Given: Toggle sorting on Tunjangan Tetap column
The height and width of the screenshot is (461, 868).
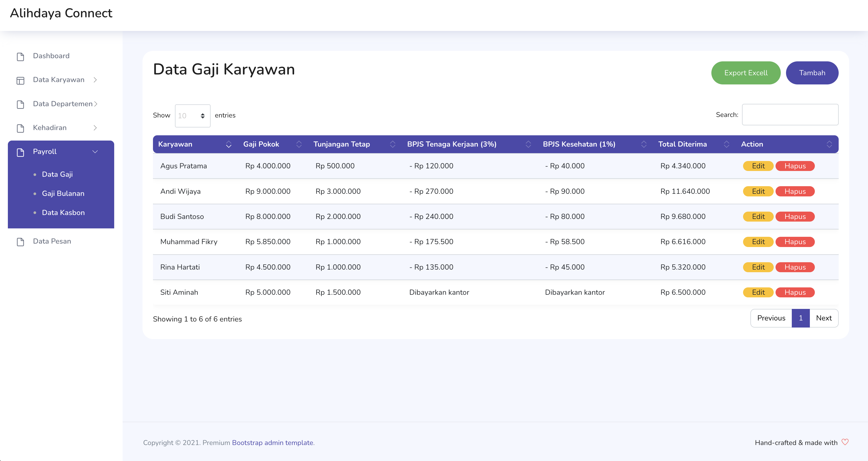Looking at the screenshot, I should (393, 144).
